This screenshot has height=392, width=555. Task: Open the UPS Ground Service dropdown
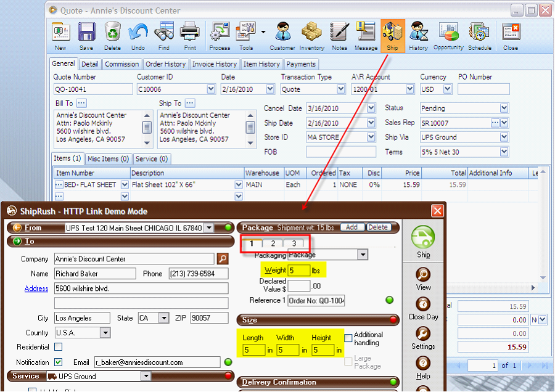[146, 376]
